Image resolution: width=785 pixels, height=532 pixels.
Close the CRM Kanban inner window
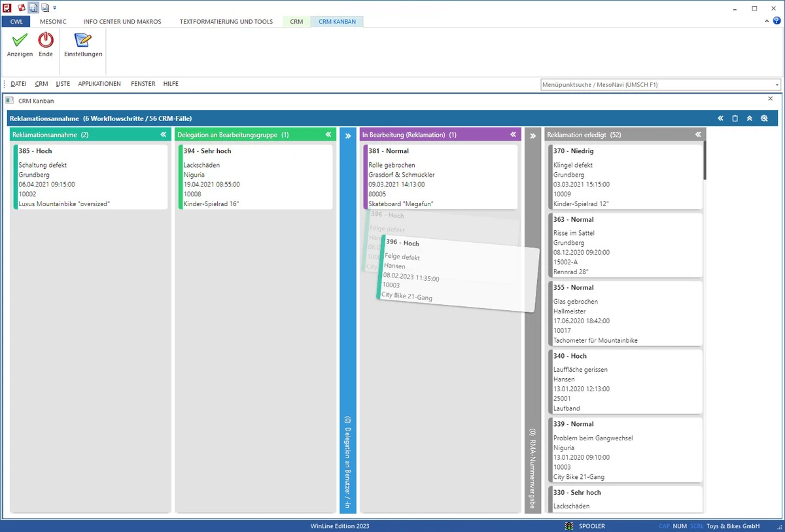770,99
